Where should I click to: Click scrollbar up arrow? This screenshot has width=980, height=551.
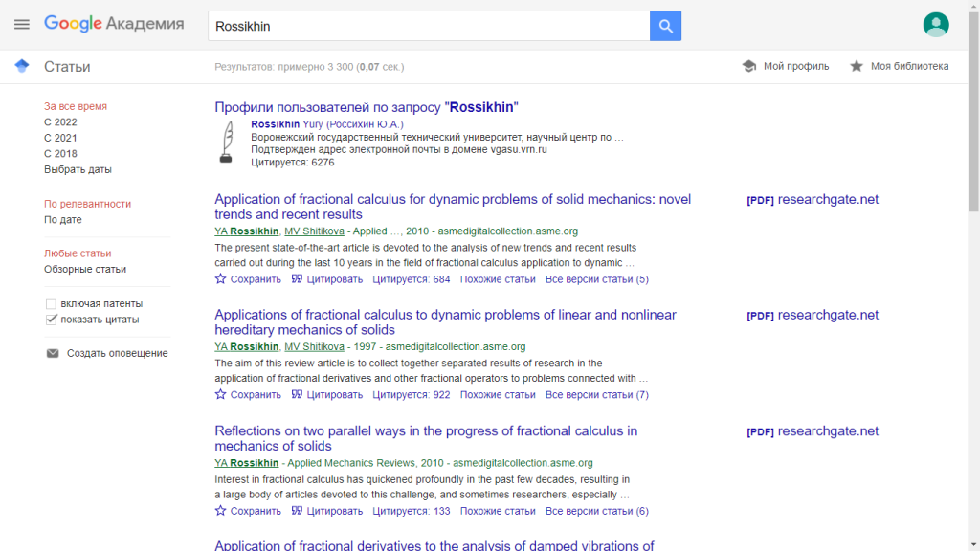973,5
